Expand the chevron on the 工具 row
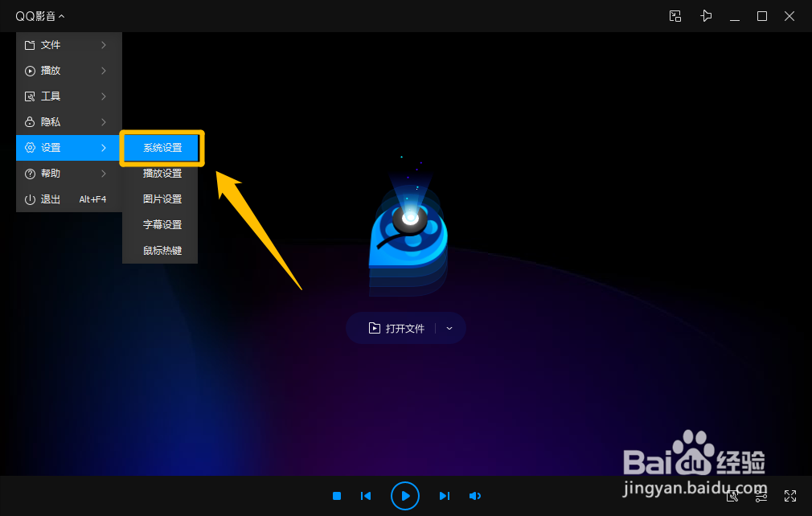This screenshot has width=812, height=516. 104,96
